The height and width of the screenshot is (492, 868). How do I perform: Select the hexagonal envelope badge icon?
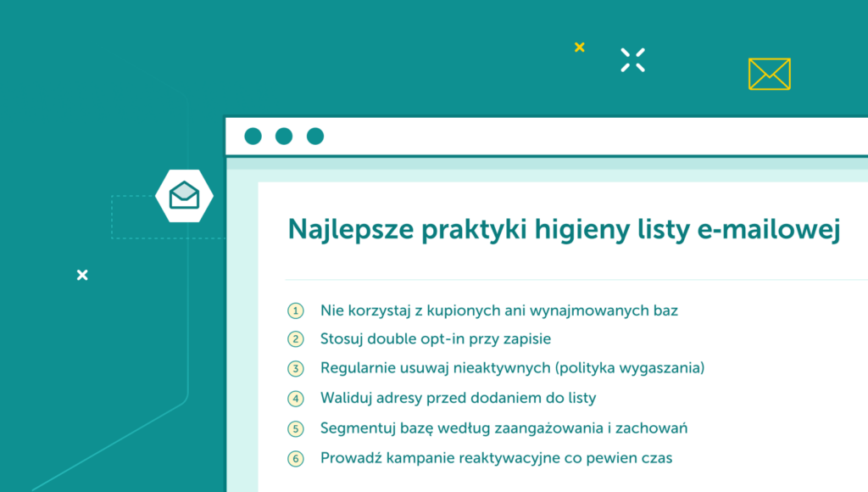[x=185, y=196]
